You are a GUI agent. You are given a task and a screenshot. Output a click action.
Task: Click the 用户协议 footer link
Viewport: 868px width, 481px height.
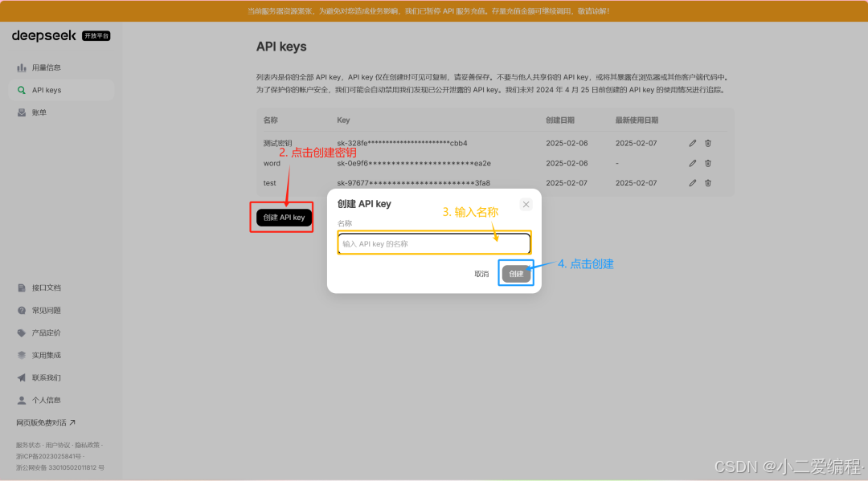pos(58,445)
